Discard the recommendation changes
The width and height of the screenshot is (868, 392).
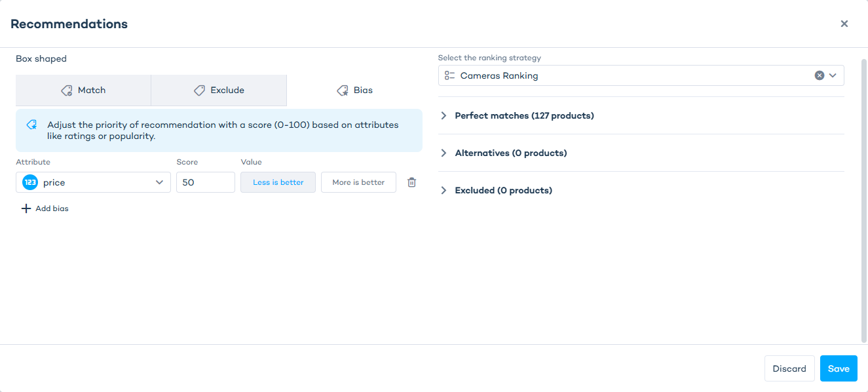point(789,368)
